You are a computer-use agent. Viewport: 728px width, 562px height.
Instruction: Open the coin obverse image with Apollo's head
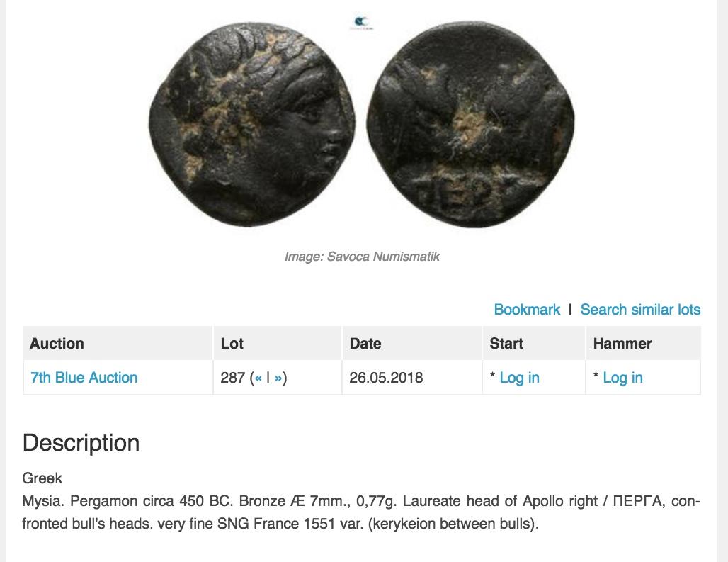click(x=252, y=124)
